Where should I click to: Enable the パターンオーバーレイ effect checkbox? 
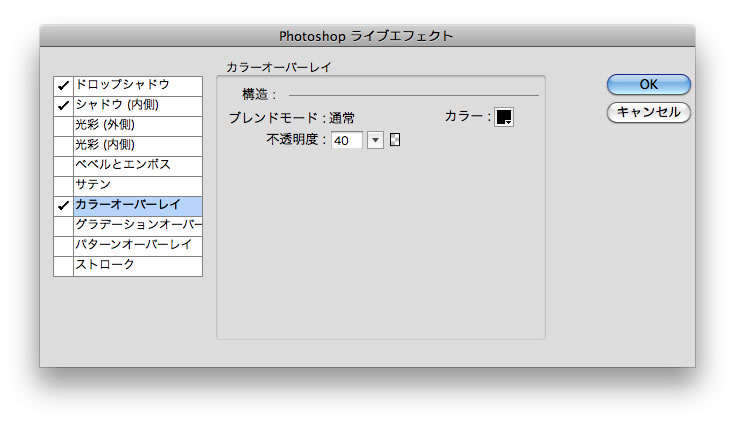(x=63, y=247)
